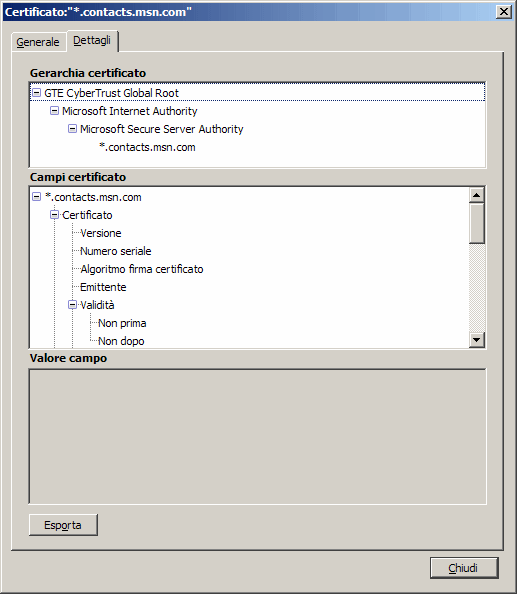Select *.contacts.msn.com in certificate hierarchy
The width and height of the screenshot is (517, 594).
147,147
